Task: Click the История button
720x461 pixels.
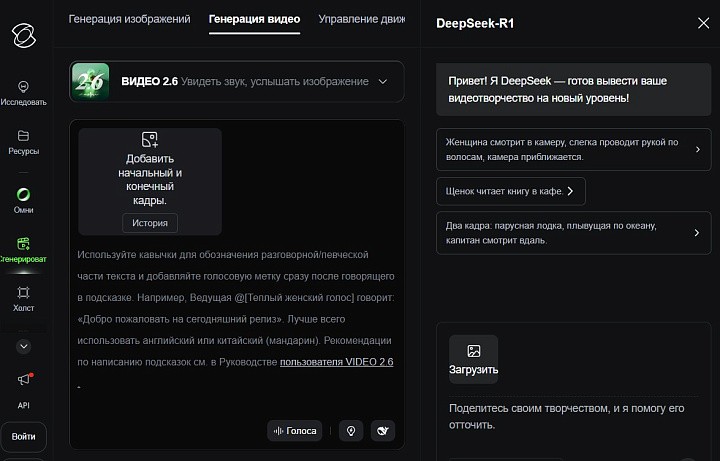Action: pyautogui.click(x=150, y=223)
